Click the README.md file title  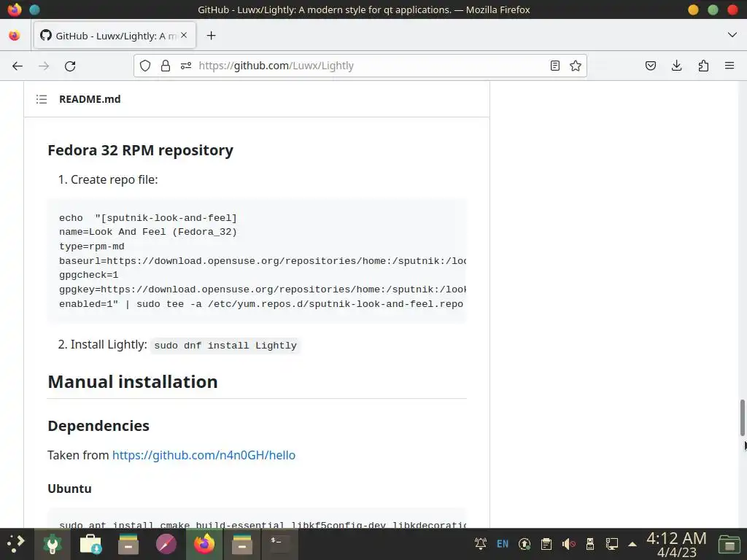click(x=90, y=99)
